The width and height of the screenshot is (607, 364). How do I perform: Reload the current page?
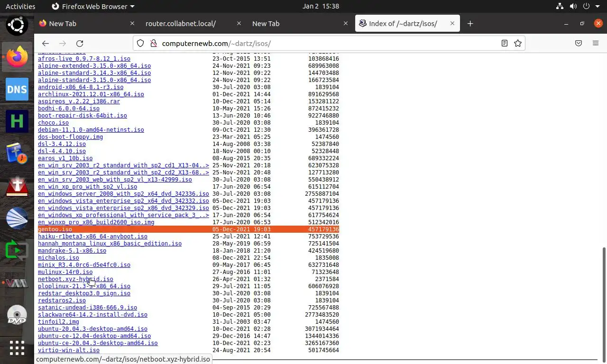80,43
